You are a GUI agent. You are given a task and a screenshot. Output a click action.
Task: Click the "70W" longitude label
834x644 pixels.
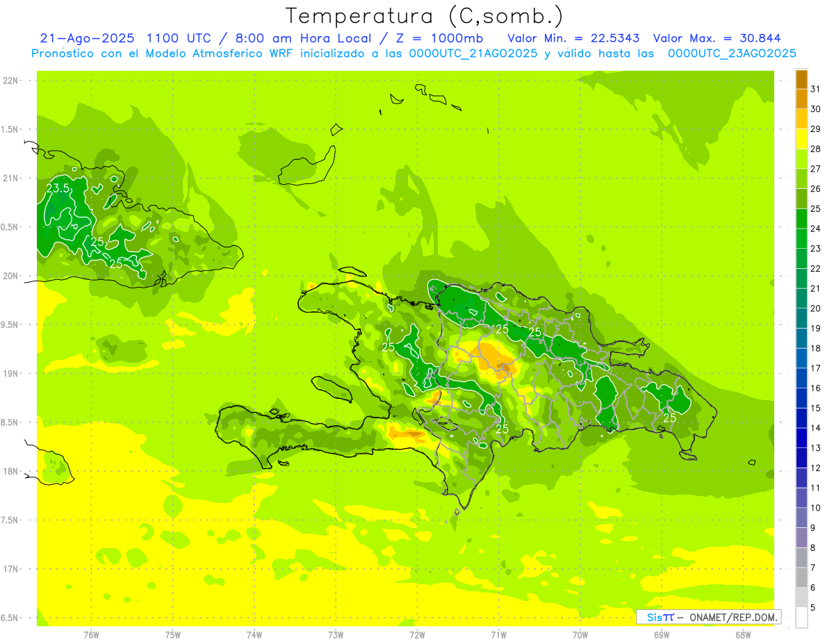tap(580, 635)
